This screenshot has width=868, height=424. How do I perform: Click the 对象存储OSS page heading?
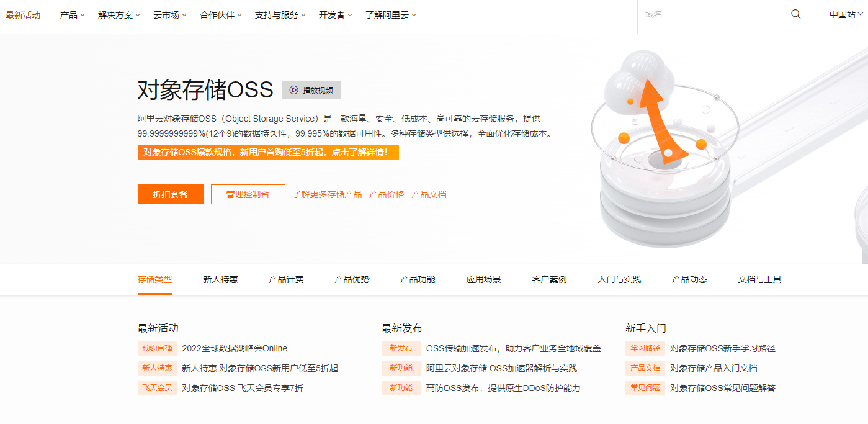coord(205,90)
